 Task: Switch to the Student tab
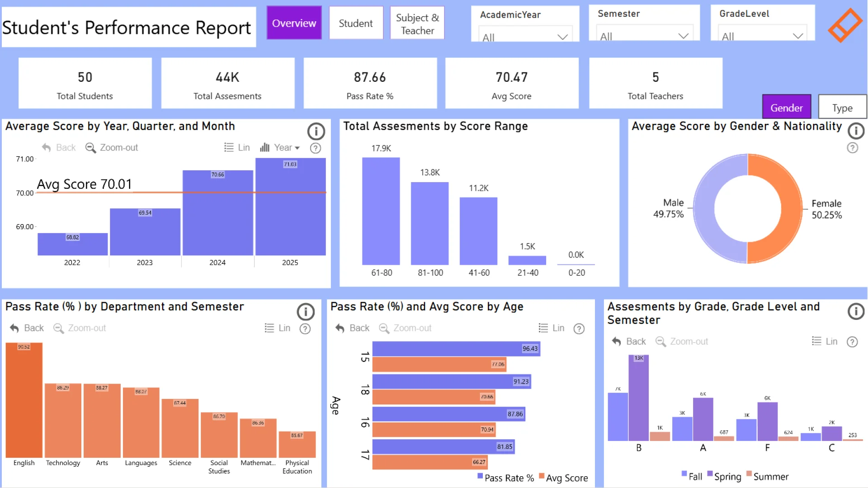tap(356, 23)
